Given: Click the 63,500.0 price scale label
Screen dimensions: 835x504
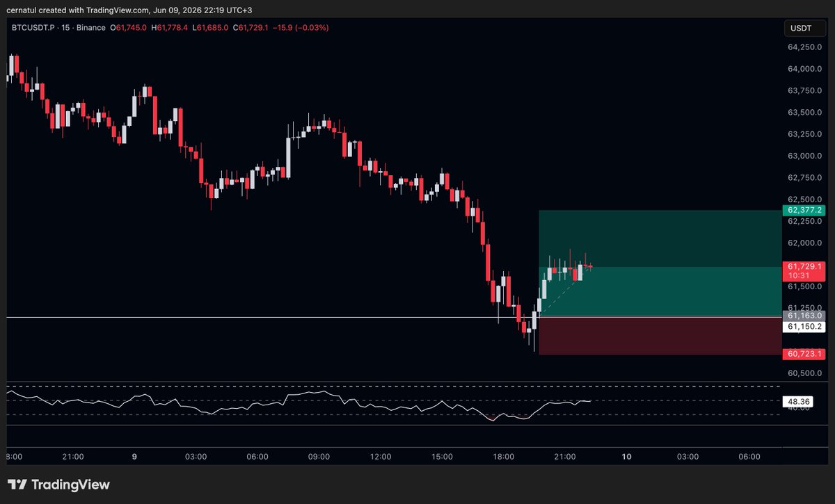Looking at the screenshot, I should click(x=804, y=112).
